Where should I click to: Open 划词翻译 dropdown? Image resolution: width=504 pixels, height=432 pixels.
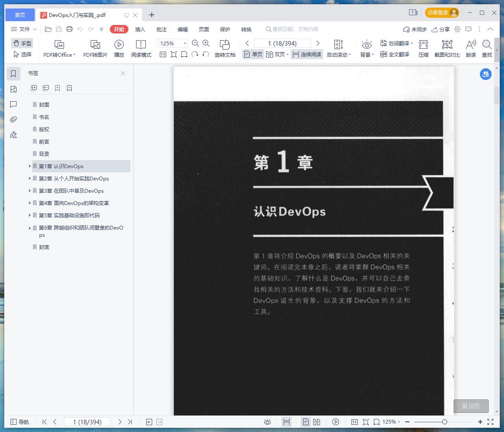click(x=396, y=43)
